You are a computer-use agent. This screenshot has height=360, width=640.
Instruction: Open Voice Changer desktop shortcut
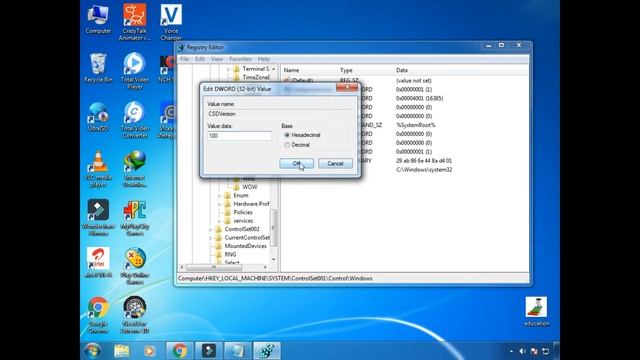(171, 22)
